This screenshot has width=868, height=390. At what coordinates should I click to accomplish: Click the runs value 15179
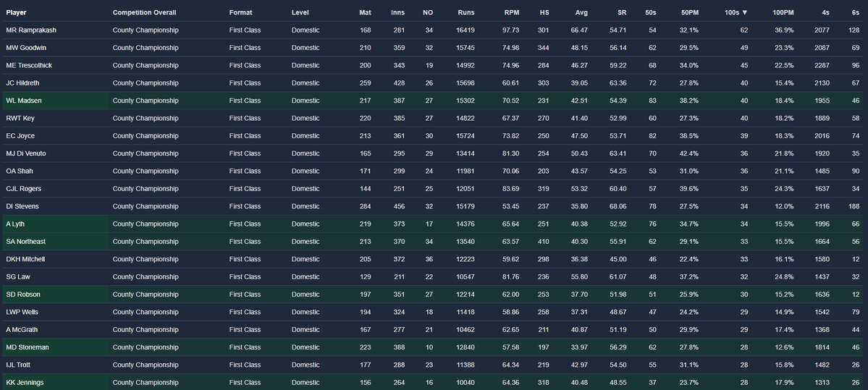[465, 206]
